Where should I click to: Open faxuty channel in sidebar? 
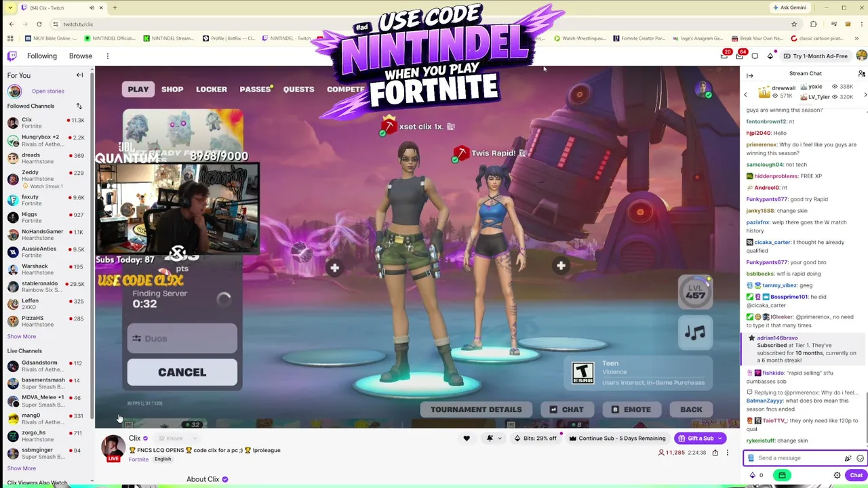tap(45, 200)
